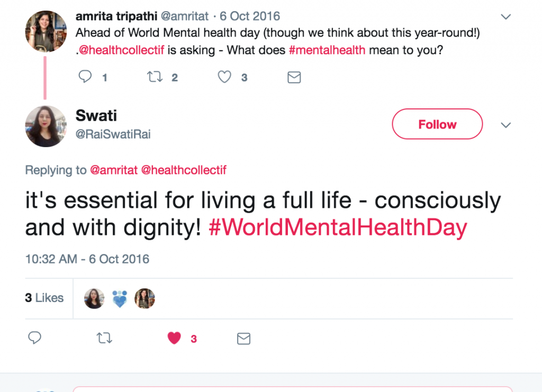
Task: Open the #WorldMentalHealthDay hashtag
Action: click(338, 228)
